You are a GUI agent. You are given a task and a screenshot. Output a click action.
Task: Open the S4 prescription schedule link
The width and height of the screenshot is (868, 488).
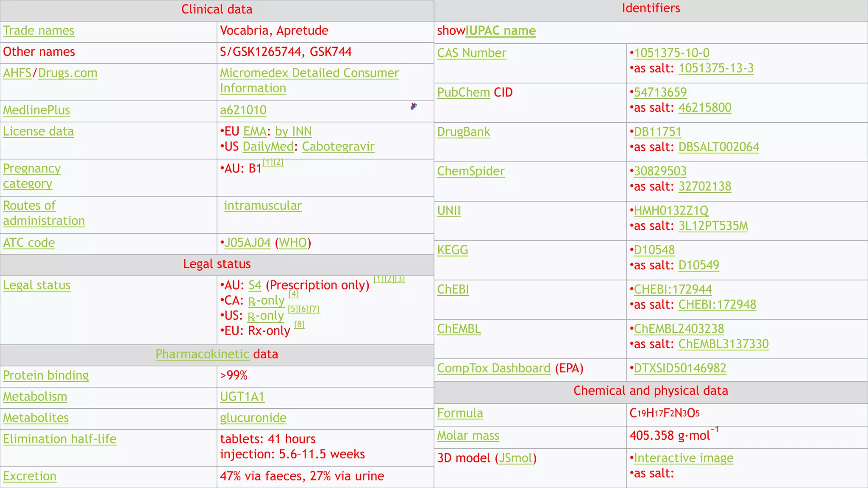[x=255, y=285]
